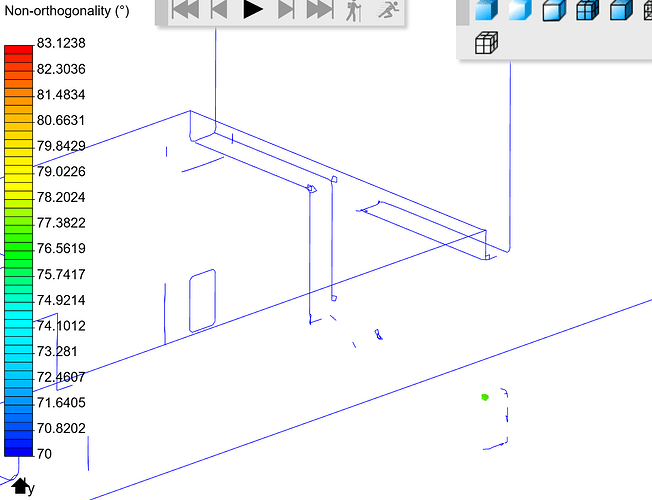Image resolution: width=652 pixels, height=500 pixels.
Task: Click legend value 79.0226
Action: (61, 171)
